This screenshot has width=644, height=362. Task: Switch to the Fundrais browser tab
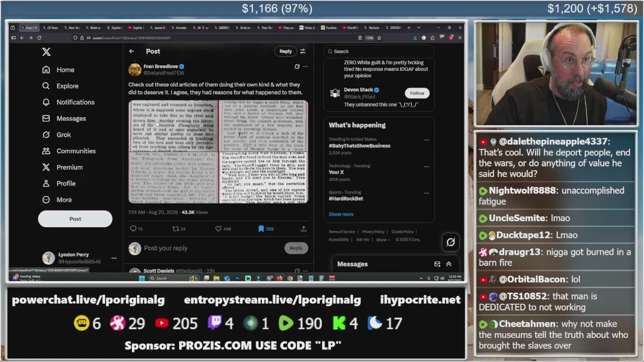(330, 28)
